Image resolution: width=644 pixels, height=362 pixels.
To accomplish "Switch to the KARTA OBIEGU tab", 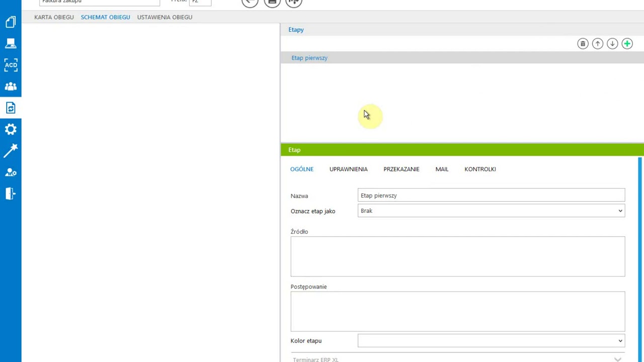I will click(x=54, y=17).
